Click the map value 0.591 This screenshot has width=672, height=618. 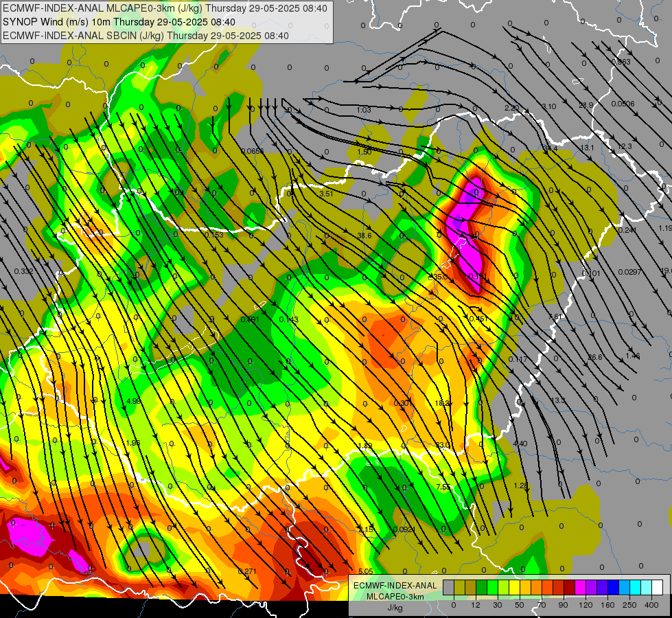coord(250,319)
